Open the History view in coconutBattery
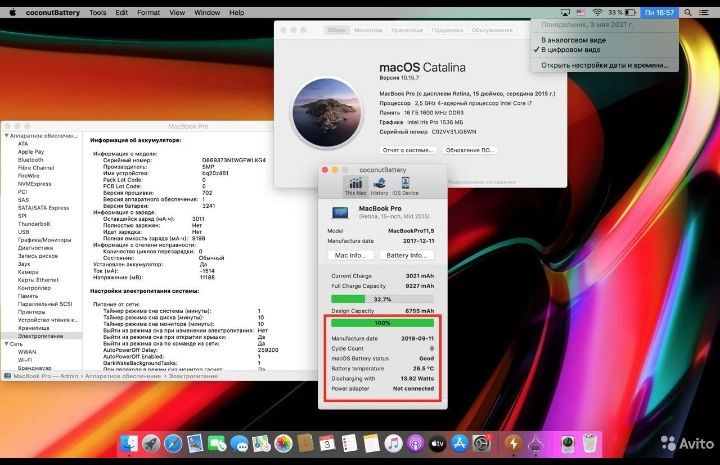The width and height of the screenshot is (720, 465). coord(379,186)
